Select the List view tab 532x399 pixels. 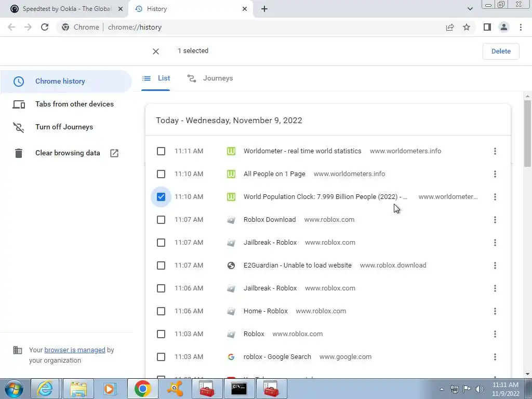(156, 78)
